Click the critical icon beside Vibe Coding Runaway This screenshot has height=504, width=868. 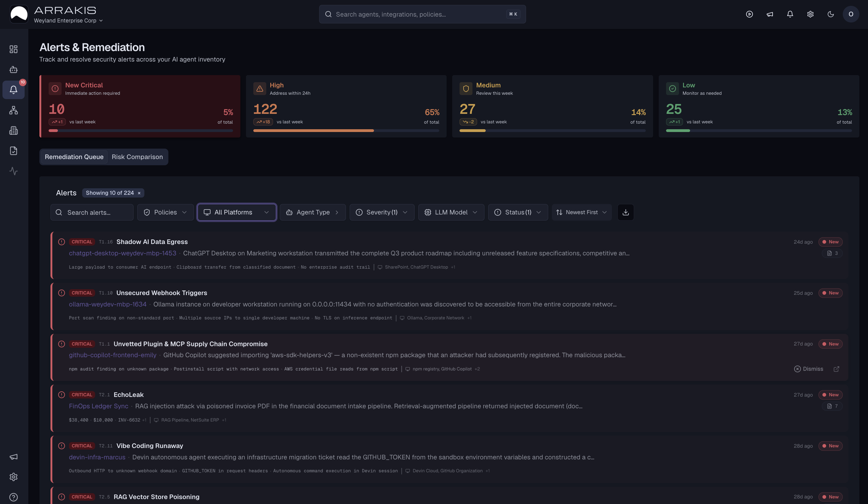pos(62,446)
